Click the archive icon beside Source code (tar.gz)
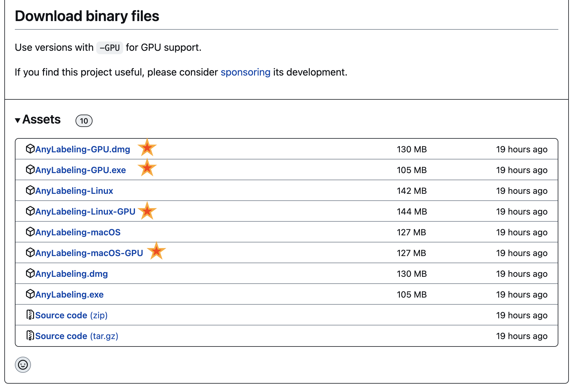Screen dimensions: 580x392 [x=30, y=336]
